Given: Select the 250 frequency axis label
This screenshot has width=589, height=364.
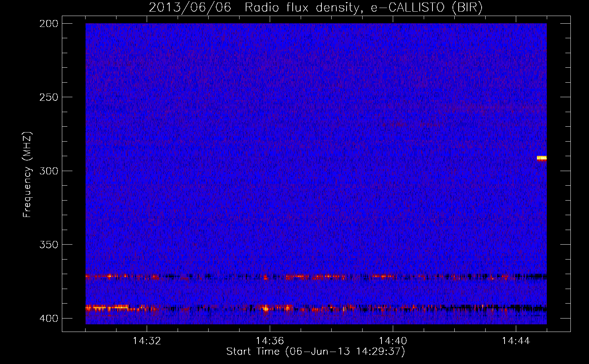Looking at the screenshot, I should 48,97.
